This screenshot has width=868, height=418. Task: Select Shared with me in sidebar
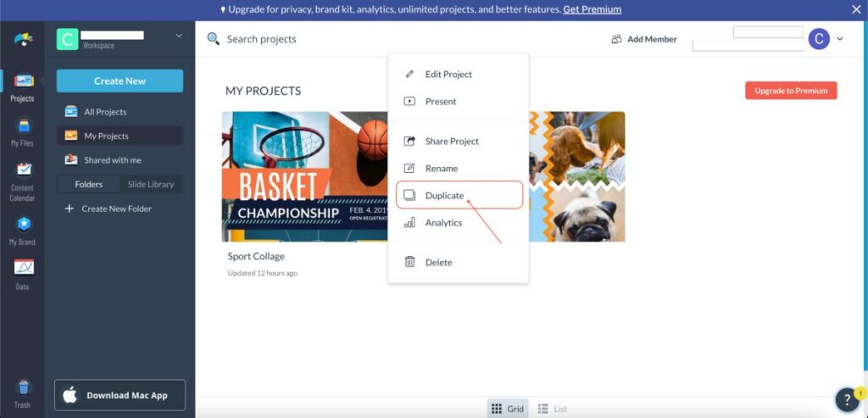tap(120, 160)
